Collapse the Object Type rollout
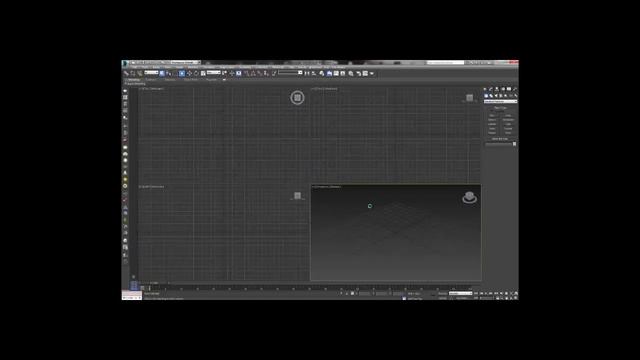The height and width of the screenshot is (360, 640). [500, 108]
